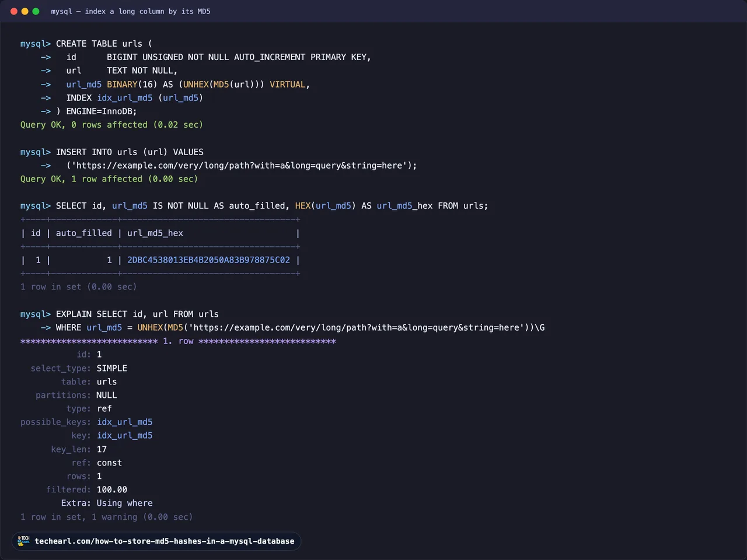Click the ') ENGINE=InnoDB;' line
747x560 pixels.
tap(96, 111)
